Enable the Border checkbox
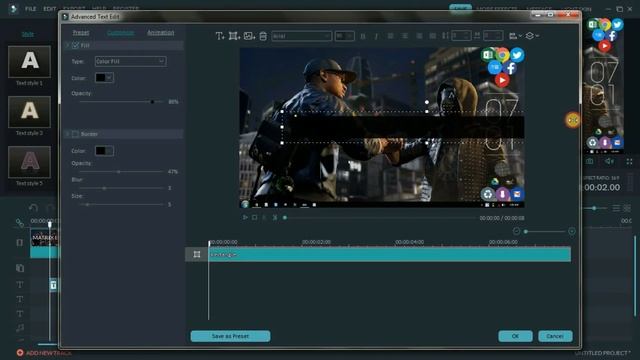The height and width of the screenshot is (360, 640). pos(76,134)
